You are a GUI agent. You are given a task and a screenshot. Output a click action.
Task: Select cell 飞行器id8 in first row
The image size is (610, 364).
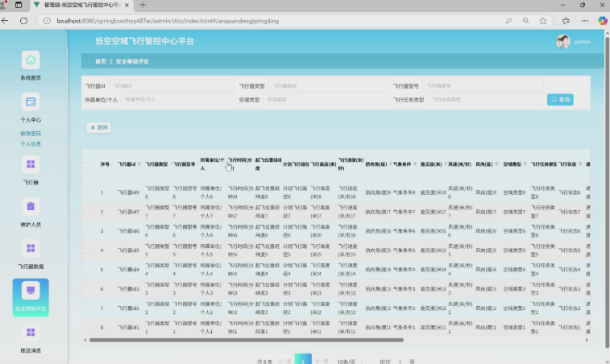pyautogui.click(x=128, y=192)
